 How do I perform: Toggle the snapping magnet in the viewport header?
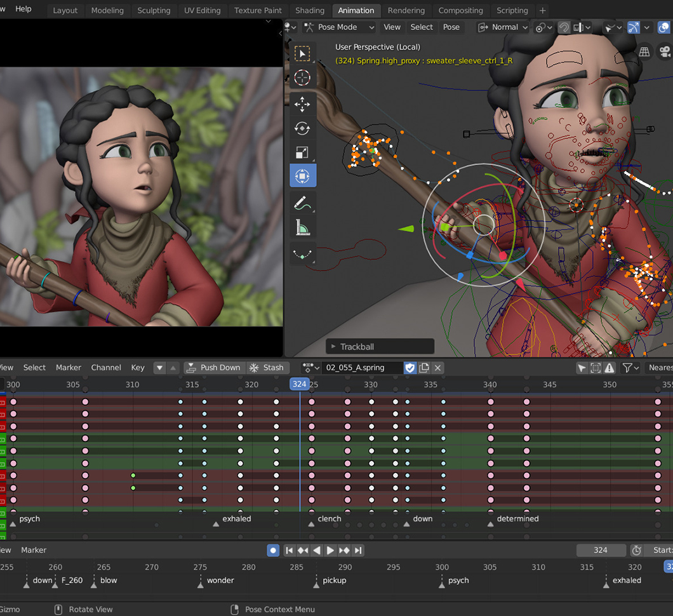point(564,27)
